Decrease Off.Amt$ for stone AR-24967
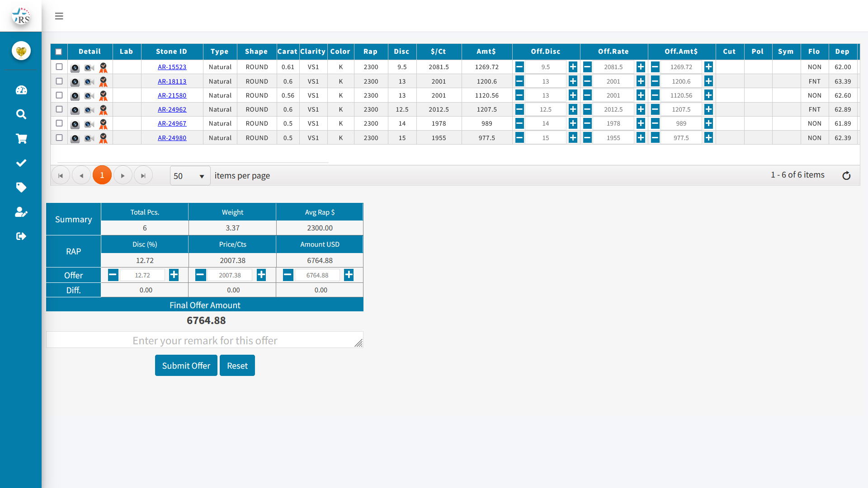 point(655,123)
